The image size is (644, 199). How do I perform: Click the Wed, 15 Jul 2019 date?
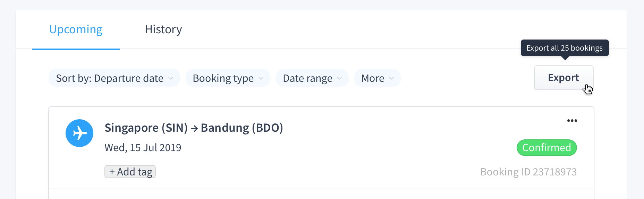click(x=143, y=148)
